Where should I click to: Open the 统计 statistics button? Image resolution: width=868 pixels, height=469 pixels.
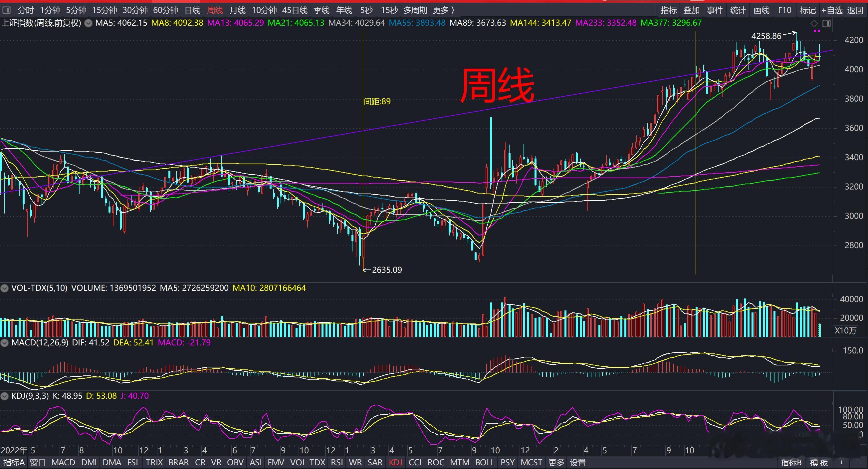pos(738,10)
